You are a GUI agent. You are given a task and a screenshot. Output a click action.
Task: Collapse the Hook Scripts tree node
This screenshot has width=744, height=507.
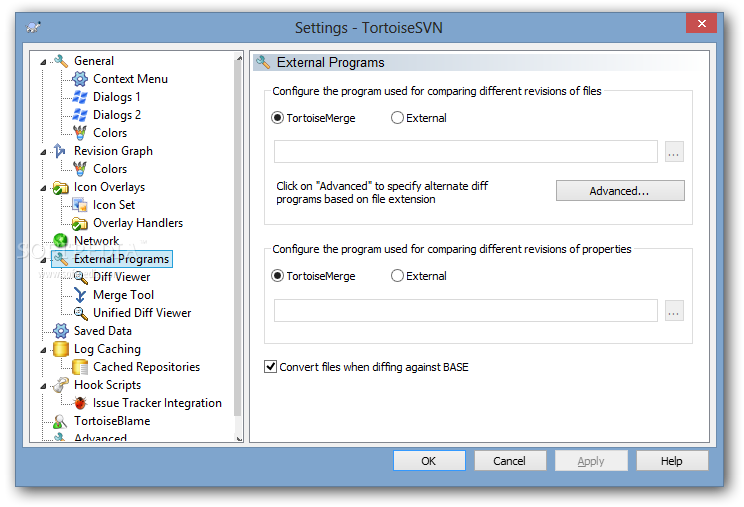pos(43,387)
